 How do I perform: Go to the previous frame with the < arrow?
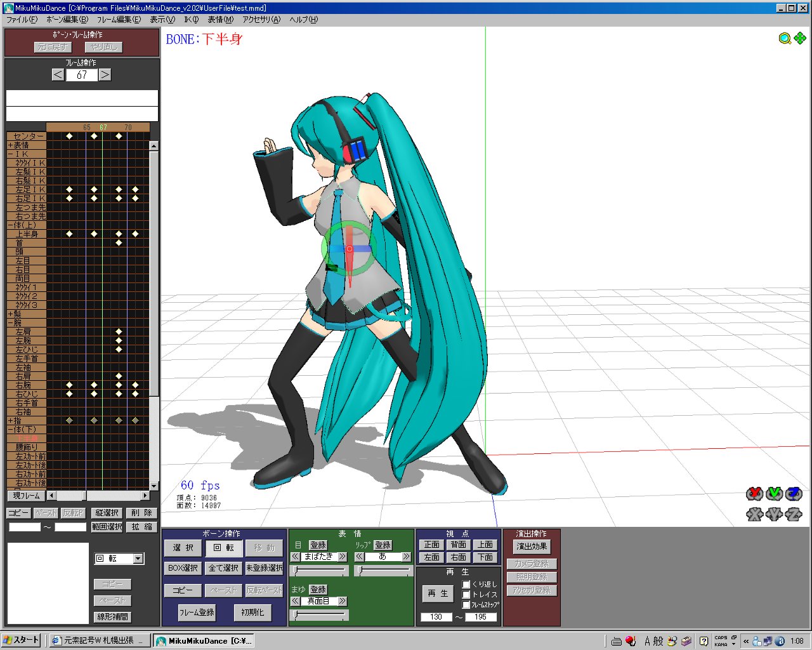[x=58, y=75]
